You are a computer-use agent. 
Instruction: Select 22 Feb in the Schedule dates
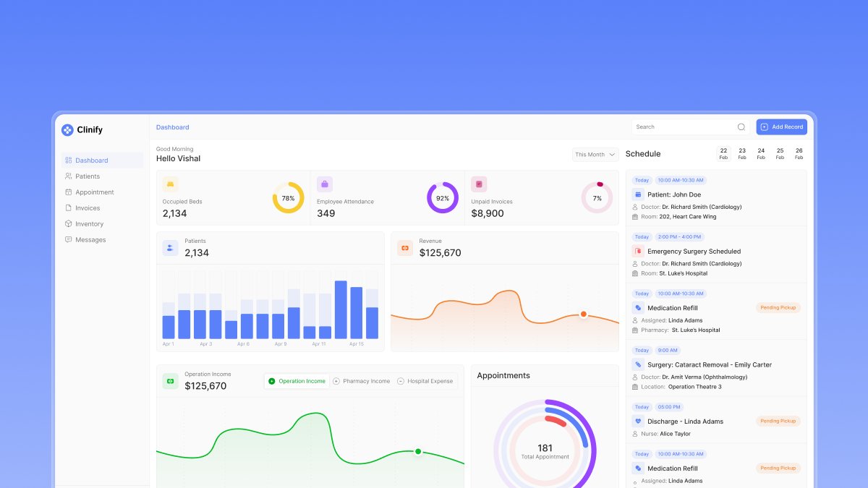(x=723, y=153)
